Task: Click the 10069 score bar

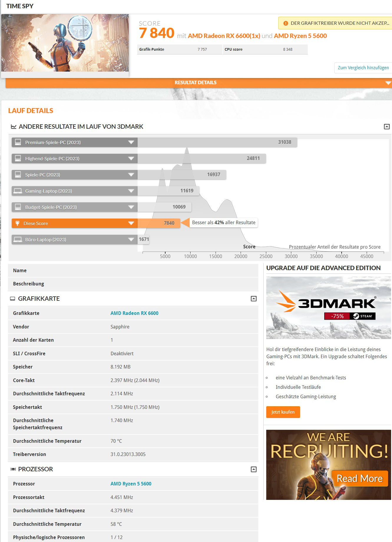Action: 165,207
